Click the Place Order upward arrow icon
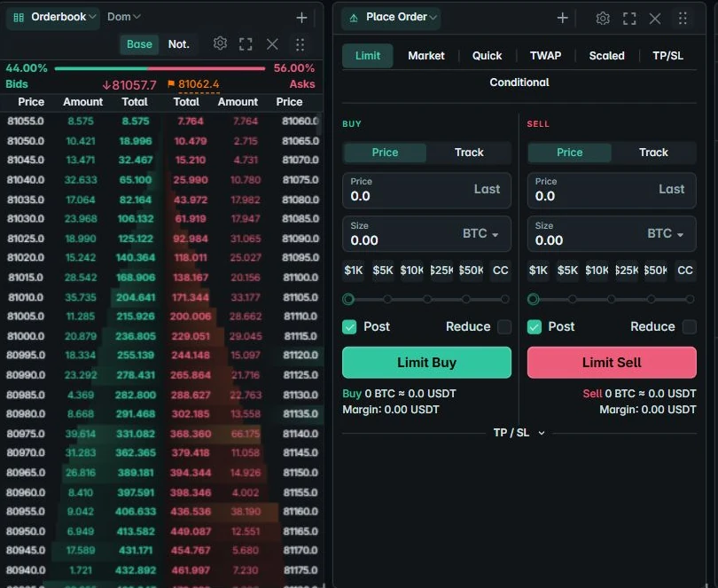The image size is (718, 588). pyautogui.click(x=354, y=18)
